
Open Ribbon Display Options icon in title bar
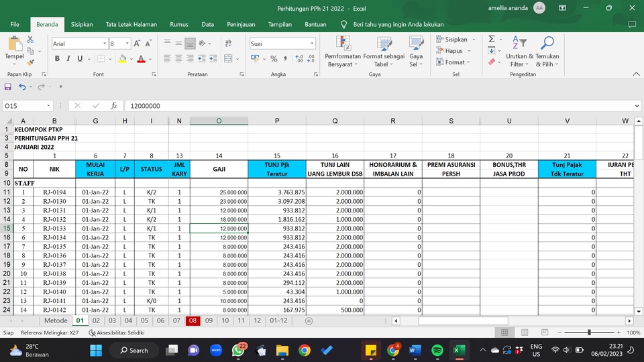[562, 8]
